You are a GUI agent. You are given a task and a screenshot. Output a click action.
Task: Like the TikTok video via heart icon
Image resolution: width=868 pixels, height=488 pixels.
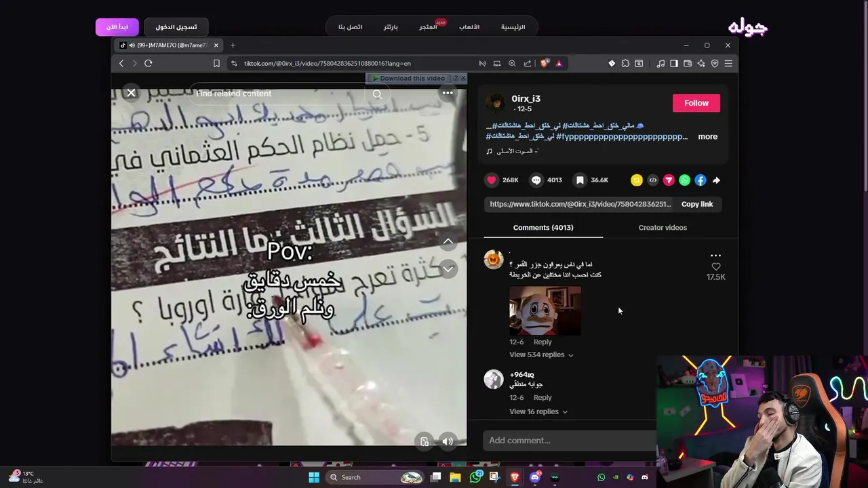pyautogui.click(x=492, y=180)
